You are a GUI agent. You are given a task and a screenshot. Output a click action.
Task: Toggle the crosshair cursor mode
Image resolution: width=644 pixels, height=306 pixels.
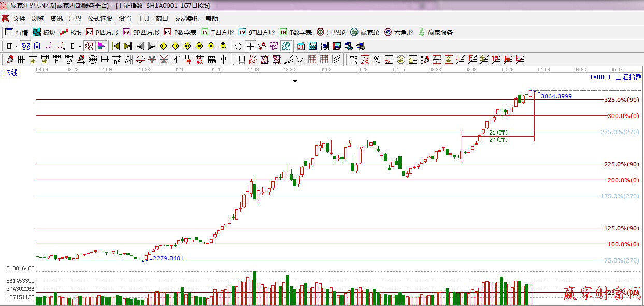[x=250, y=46]
